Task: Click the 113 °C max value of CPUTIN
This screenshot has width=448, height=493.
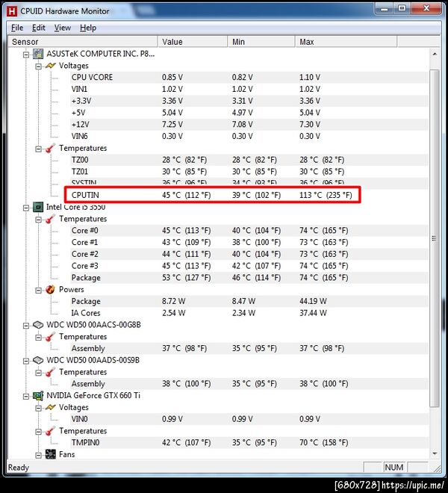Action: [326, 195]
